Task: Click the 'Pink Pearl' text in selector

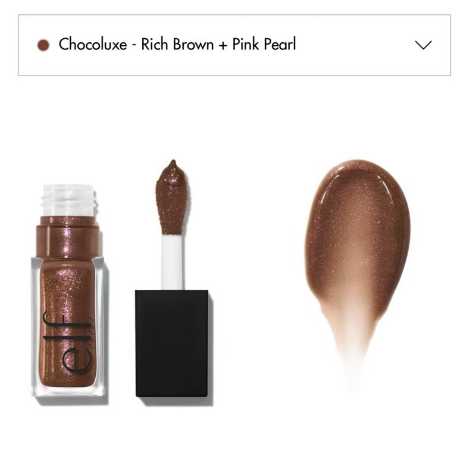Action: [x=264, y=44]
